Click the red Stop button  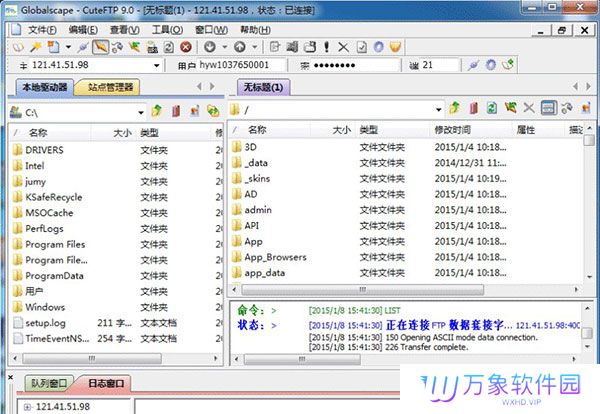186,47
